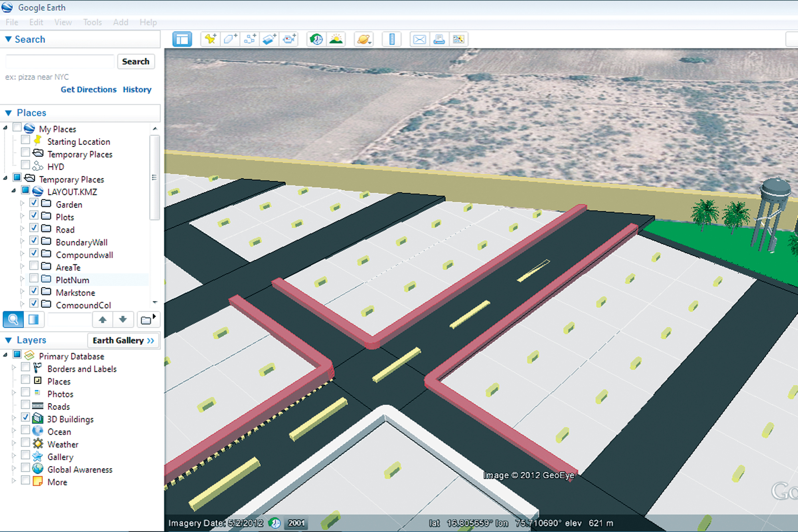
Task: Print the current view
Action: pyautogui.click(x=439, y=39)
